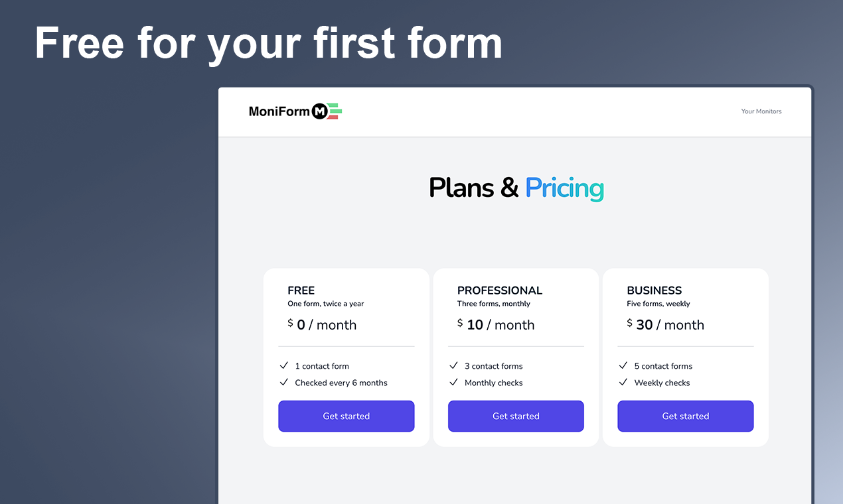Screen dimensions: 843x504
Task: Click the MoniForm brand name text
Action: tap(279, 111)
